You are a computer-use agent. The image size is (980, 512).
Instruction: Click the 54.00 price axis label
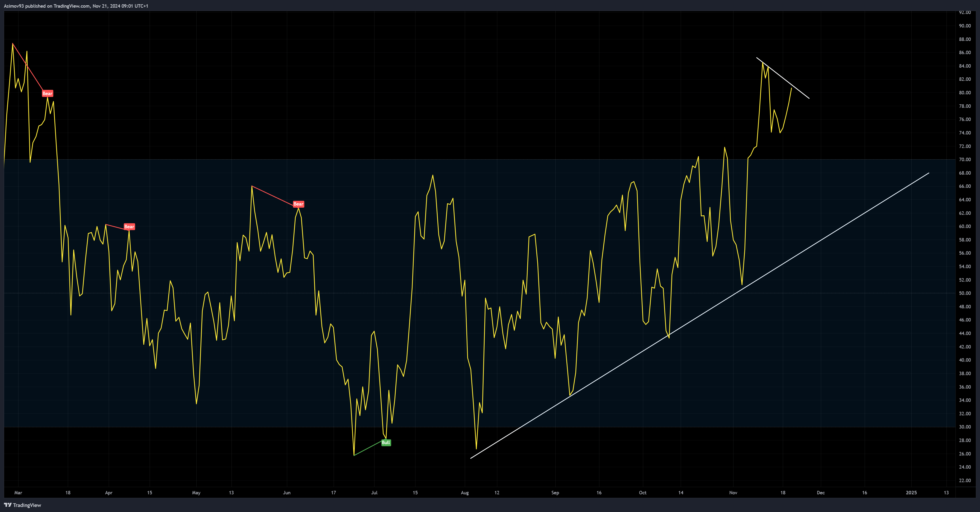(x=965, y=267)
